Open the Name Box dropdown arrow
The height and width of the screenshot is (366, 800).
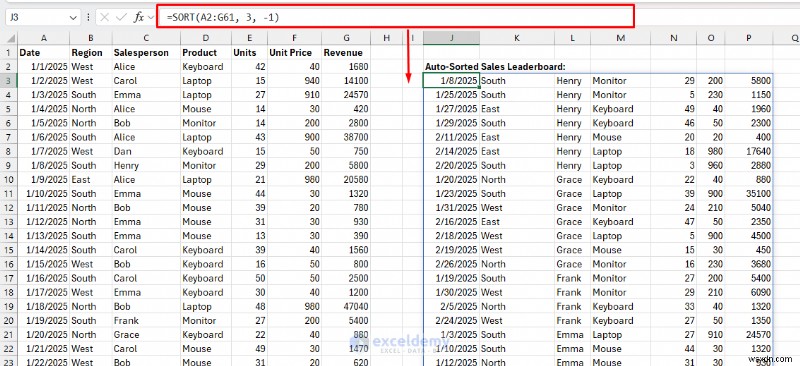tap(72, 18)
